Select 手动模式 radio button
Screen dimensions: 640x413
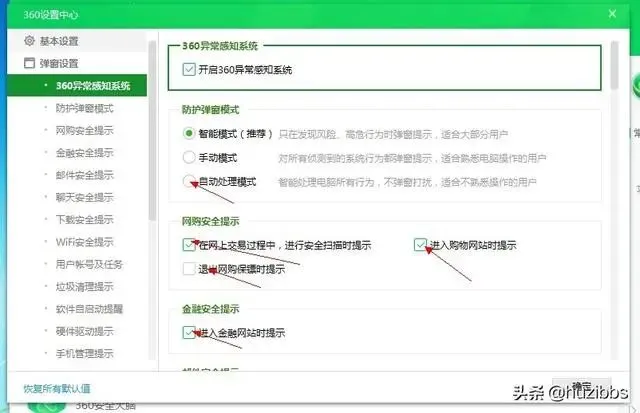pos(189,158)
